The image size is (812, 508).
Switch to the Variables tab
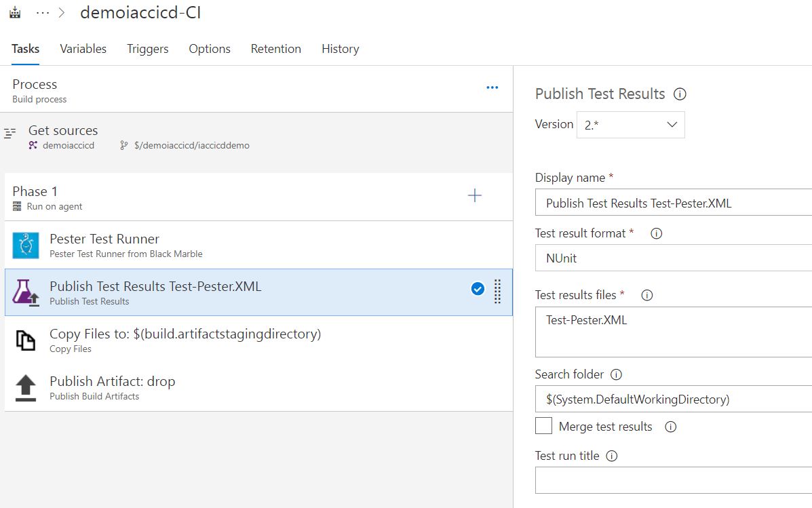83,49
